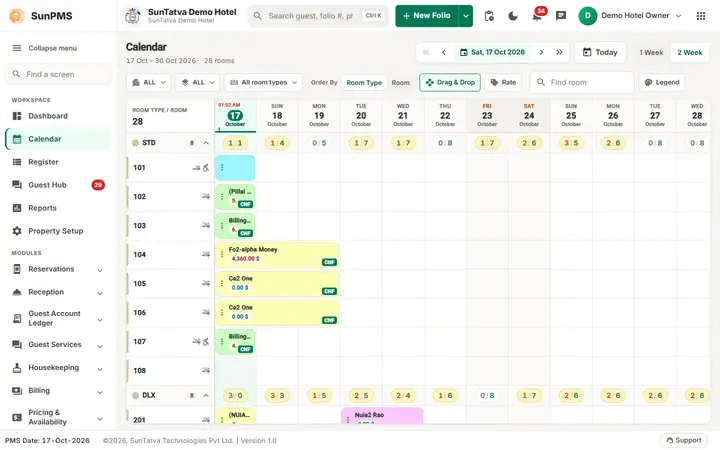Click the SunTatva Demo Hotel emblem
The width and height of the screenshot is (720, 450).
coord(133,16)
